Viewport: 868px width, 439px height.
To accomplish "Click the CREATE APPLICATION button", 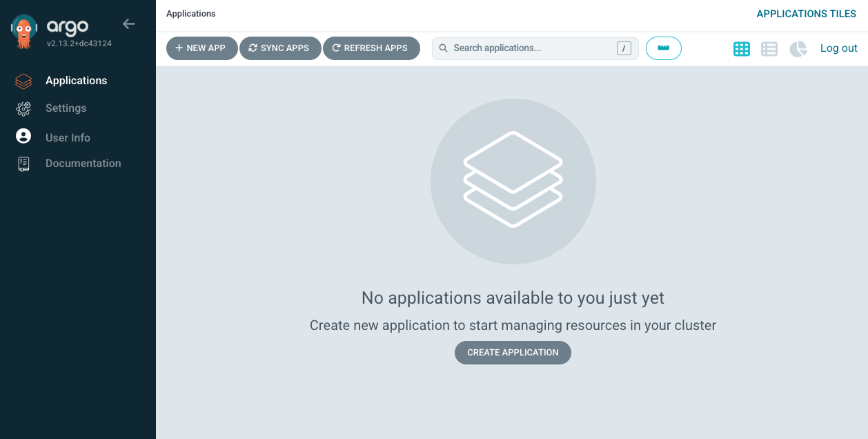I will click(x=513, y=353).
